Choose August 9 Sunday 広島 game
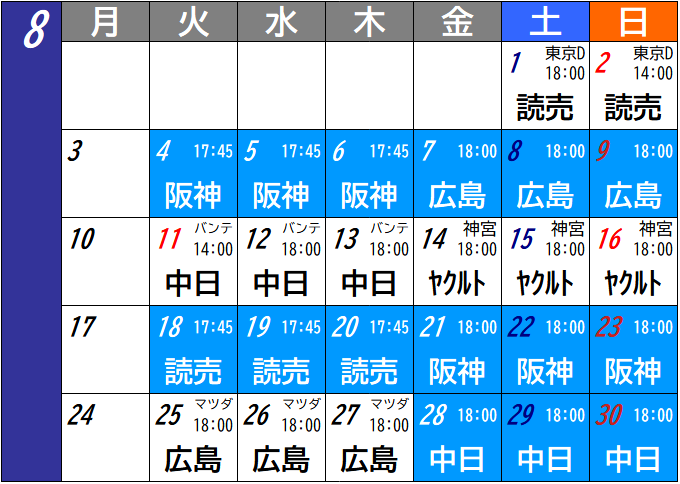Viewport: 680px width, 484px height. pos(633,174)
